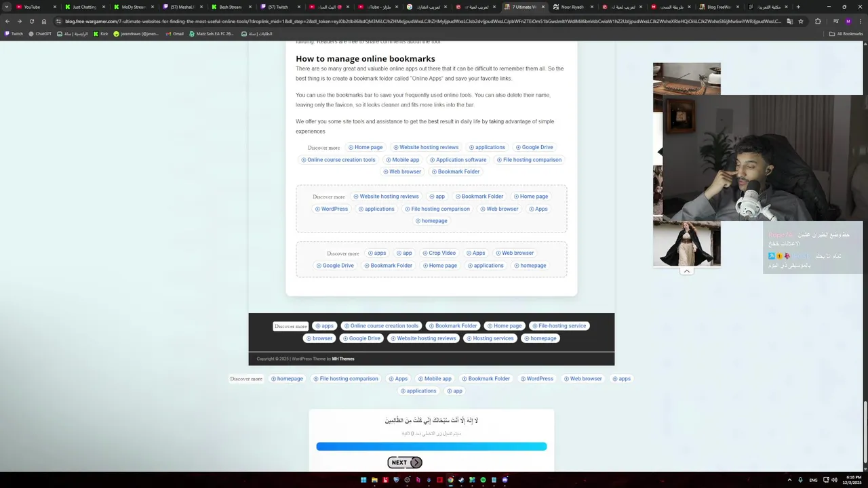Open Spotify from the taskbar

483,480
